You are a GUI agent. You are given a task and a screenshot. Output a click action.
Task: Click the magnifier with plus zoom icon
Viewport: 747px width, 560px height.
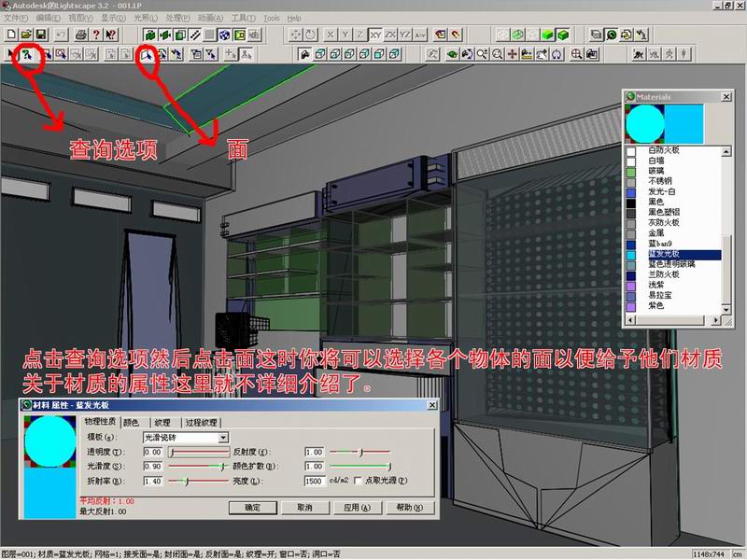point(482,54)
